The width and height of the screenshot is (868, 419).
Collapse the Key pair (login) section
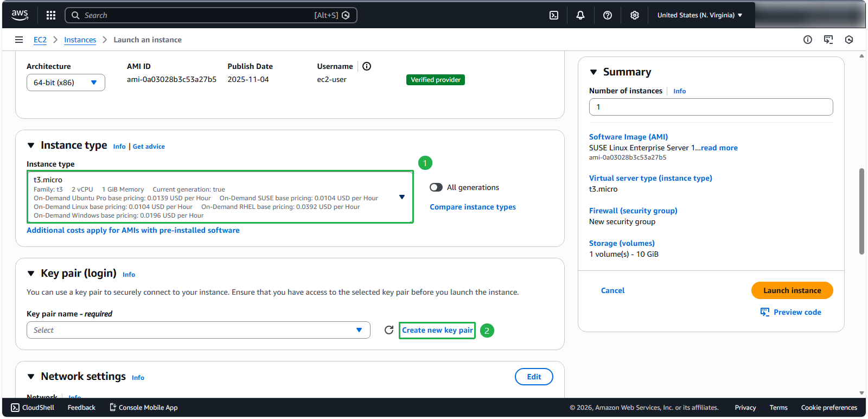(31, 274)
